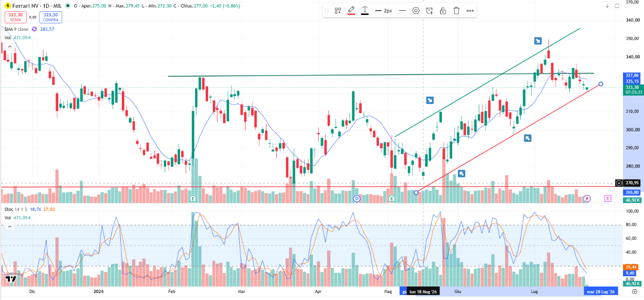The image size is (644, 300).
Task: Click the red VENDI 323,30 button
Action: point(15,17)
